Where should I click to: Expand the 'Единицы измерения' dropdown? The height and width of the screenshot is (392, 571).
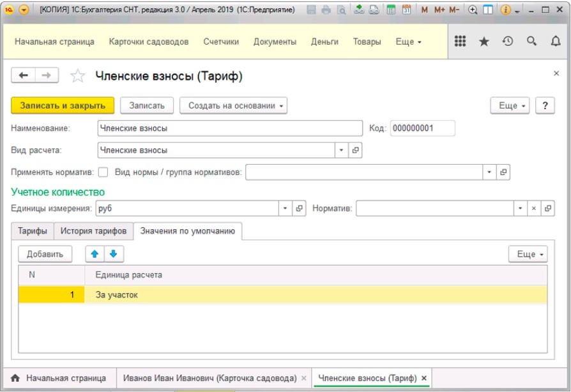click(x=285, y=209)
